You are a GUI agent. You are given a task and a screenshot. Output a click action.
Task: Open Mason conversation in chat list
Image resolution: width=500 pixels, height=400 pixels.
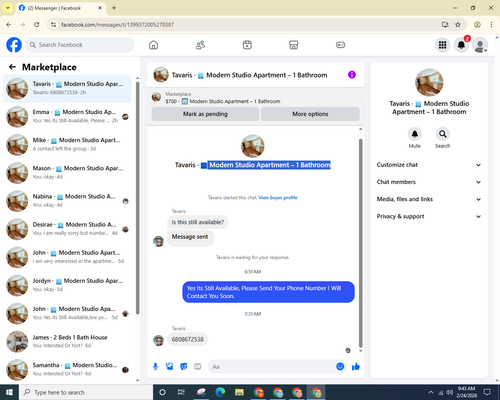pos(67,173)
